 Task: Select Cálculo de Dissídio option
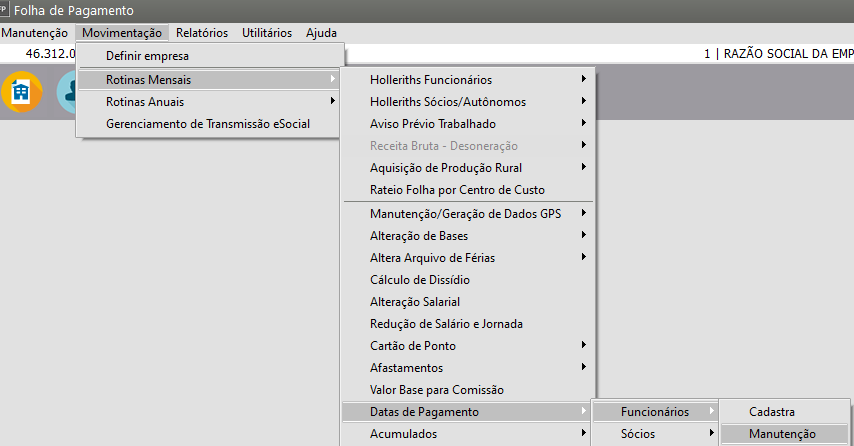tap(419, 280)
